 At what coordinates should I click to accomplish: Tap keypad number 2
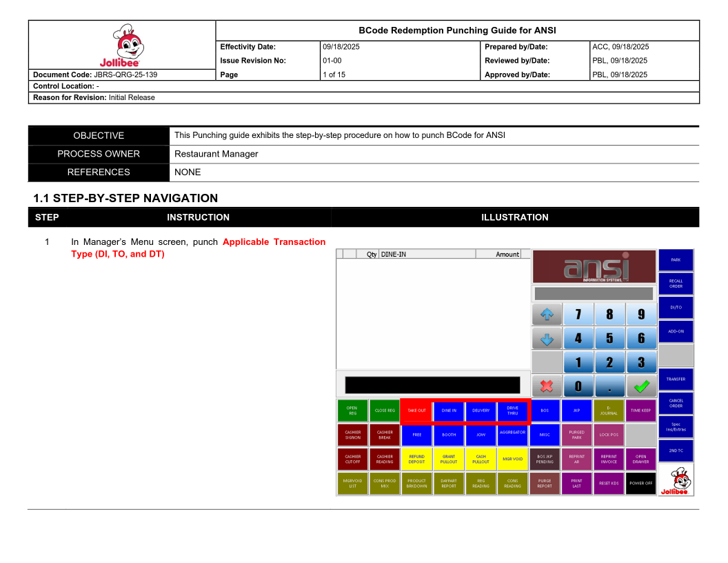pyautogui.click(x=609, y=362)
